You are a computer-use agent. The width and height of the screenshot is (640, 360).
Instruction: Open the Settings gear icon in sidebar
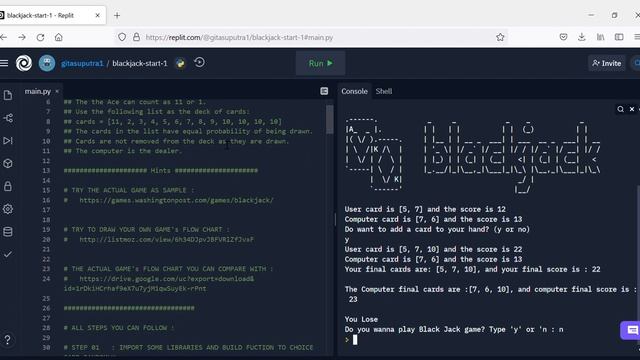point(8,209)
